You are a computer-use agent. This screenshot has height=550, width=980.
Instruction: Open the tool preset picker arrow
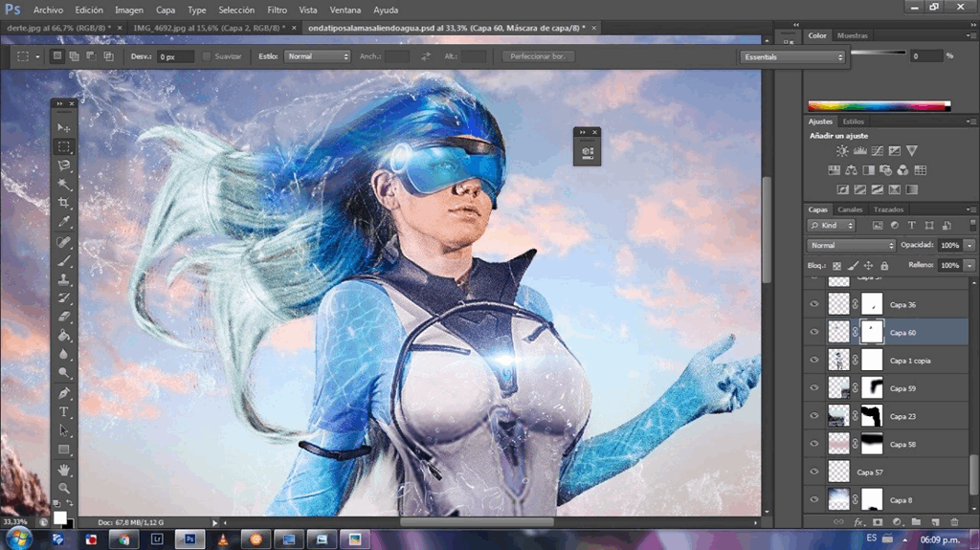(x=37, y=56)
